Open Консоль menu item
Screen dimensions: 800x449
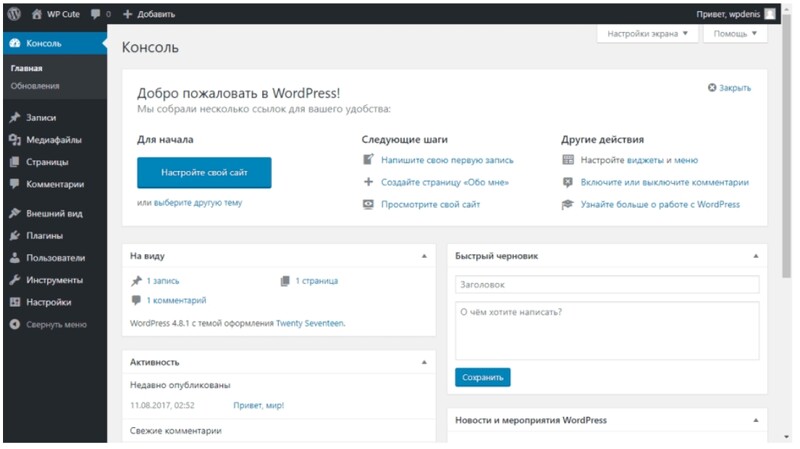(x=55, y=43)
